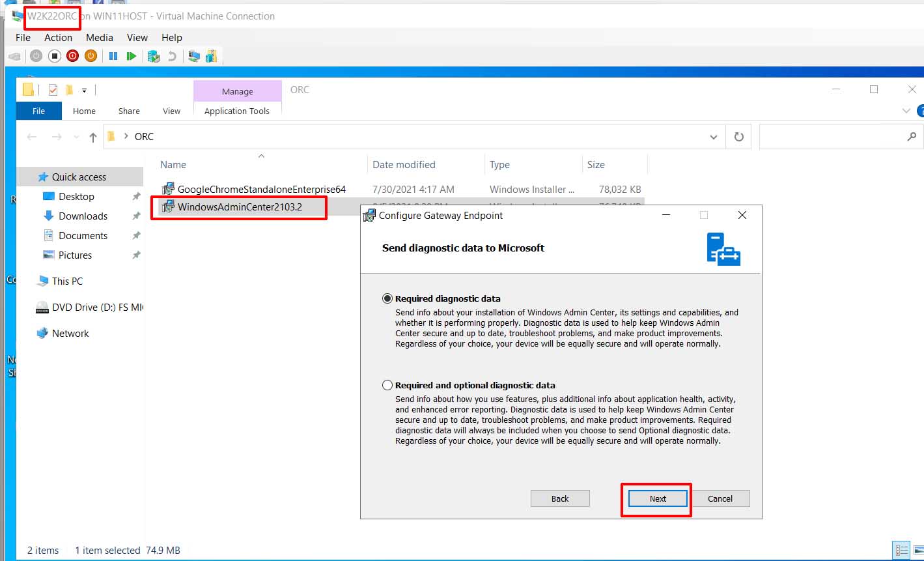
Task: Refresh the ORC folder view
Action: [738, 137]
